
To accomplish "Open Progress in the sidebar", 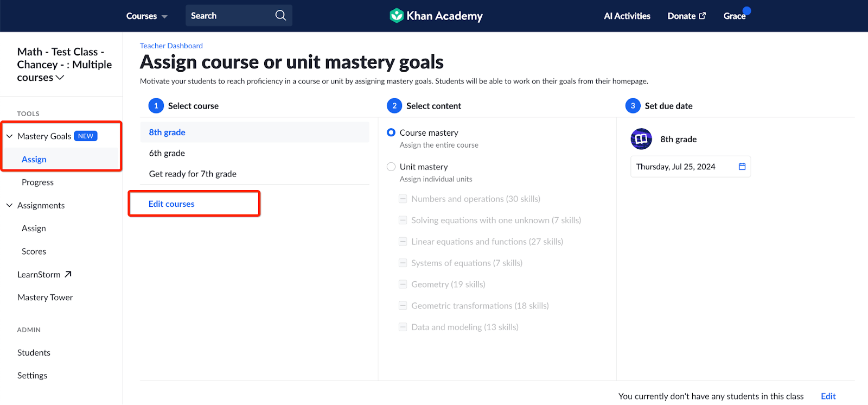I will (37, 182).
